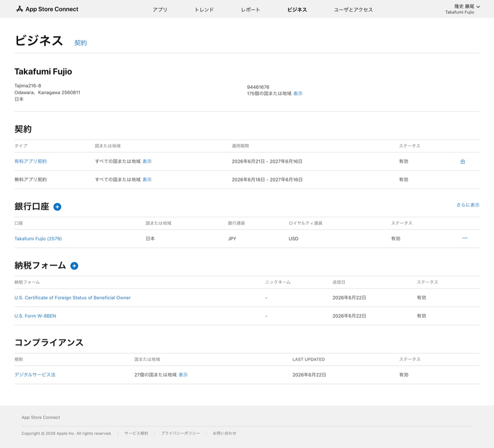
Task: Click the 有効 status of bank account
Action: point(396,239)
